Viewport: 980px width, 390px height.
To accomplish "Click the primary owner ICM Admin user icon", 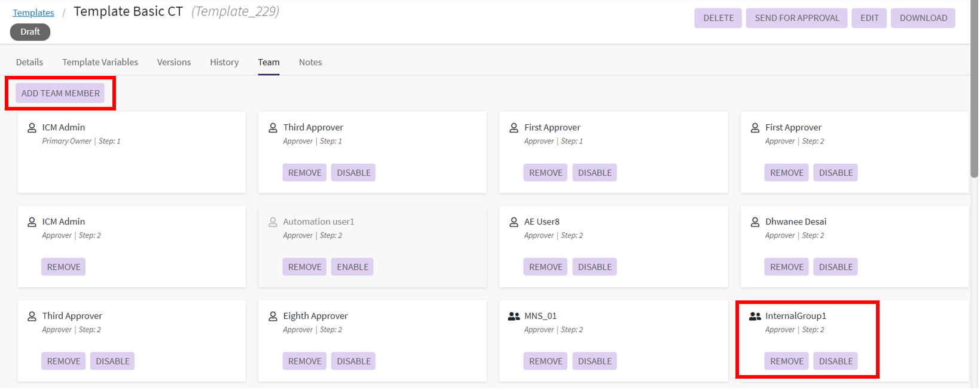I will (x=32, y=128).
